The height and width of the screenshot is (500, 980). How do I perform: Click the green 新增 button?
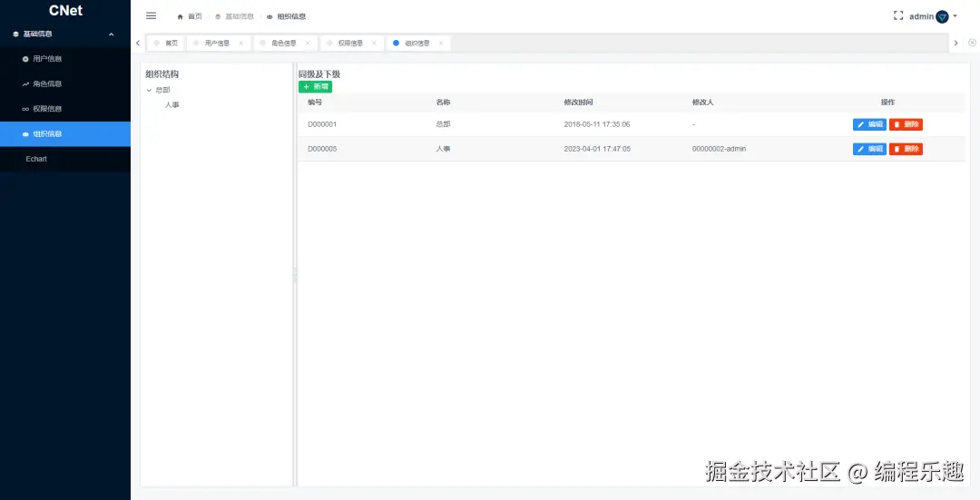(x=315, y=87)
